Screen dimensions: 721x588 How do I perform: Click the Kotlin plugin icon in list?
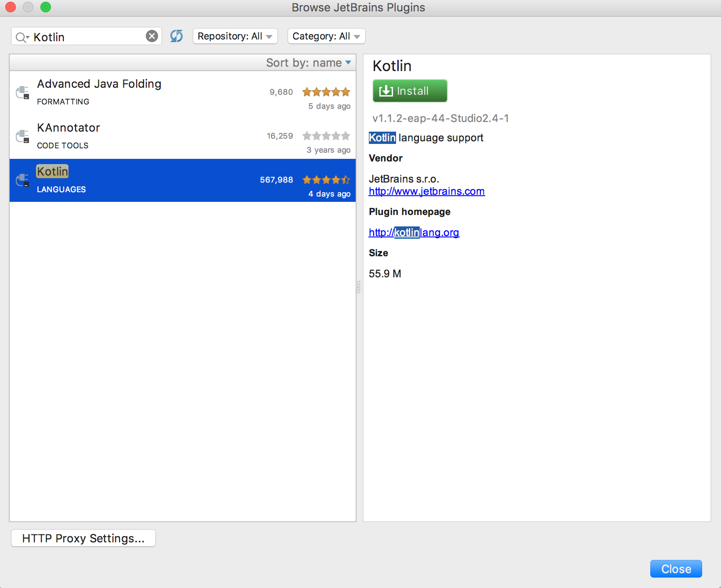click(x=23, y=180)
